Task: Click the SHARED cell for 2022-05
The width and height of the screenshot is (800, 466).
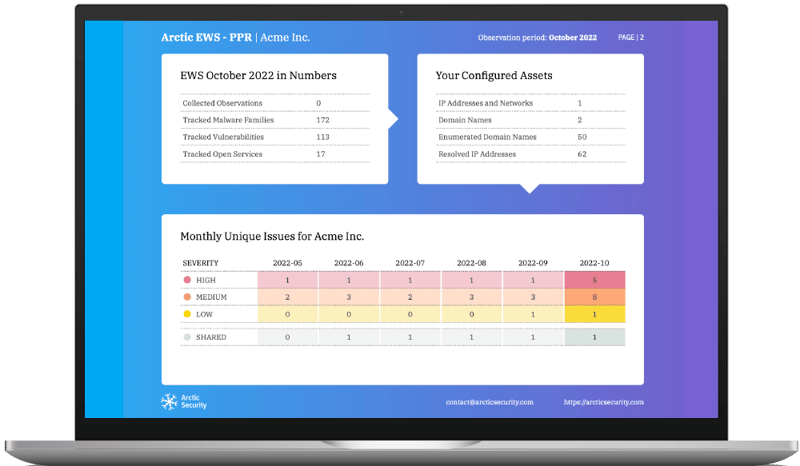Action: [x=287, y=337]
